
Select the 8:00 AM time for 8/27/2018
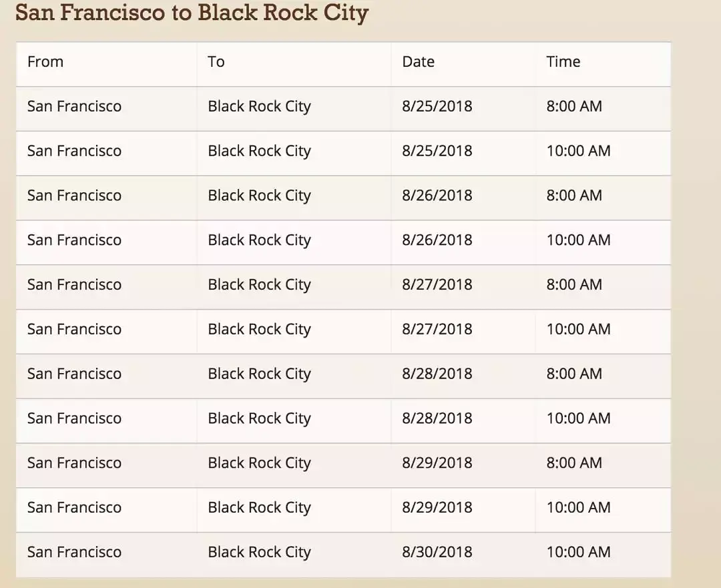(573, 285)
